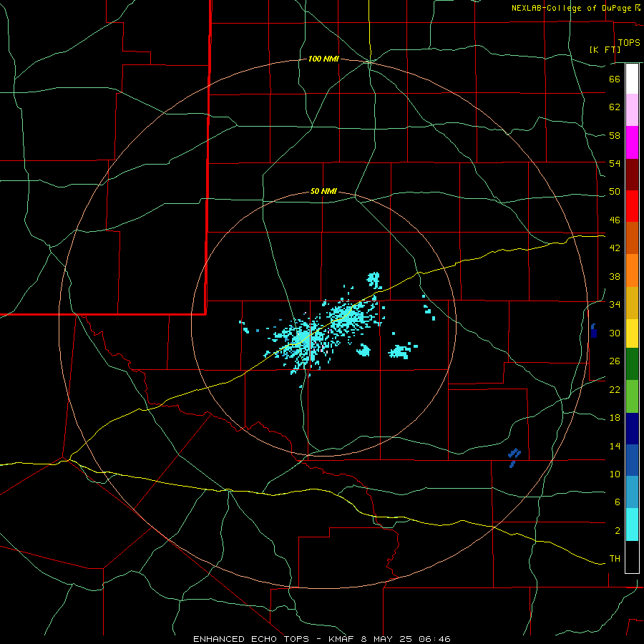Click the "TH" threshold label in legend
The height and width of the screenshot is (644, 644).
pyautogui.click(x=615, y=559)
